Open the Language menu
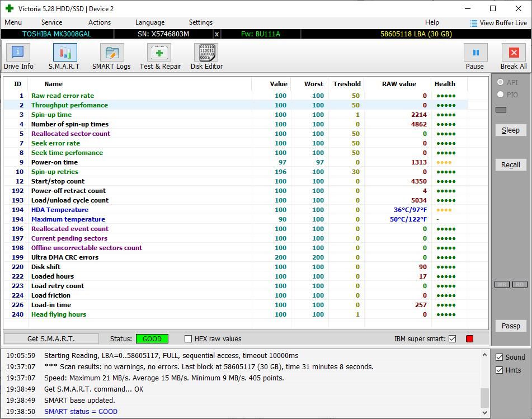The height and width of the screenshot is (419, 532). click(150, 22)
